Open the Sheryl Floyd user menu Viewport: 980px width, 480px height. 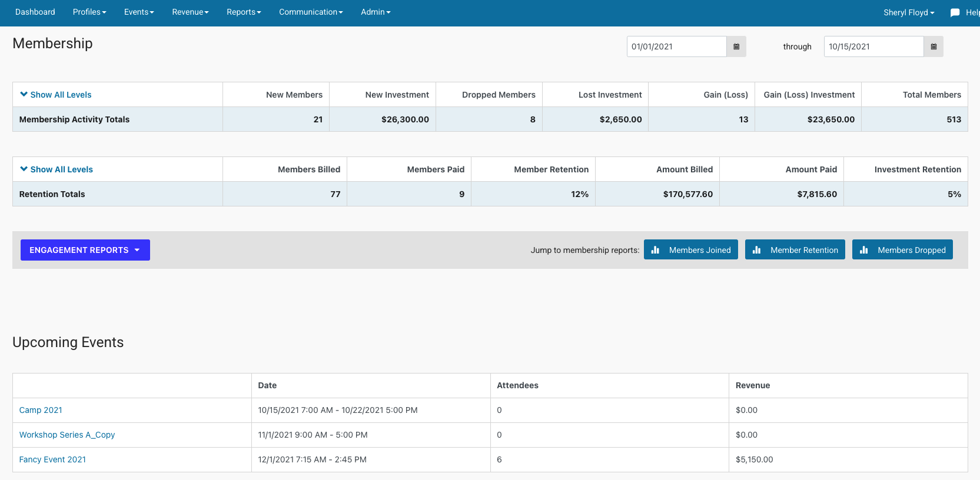tap(908, 12)
